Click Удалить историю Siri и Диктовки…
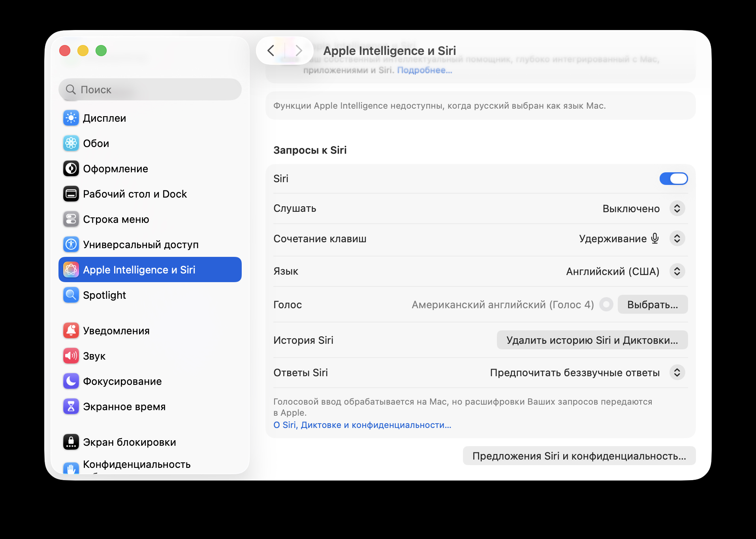 pyautogui.click(x=592, y=340)
